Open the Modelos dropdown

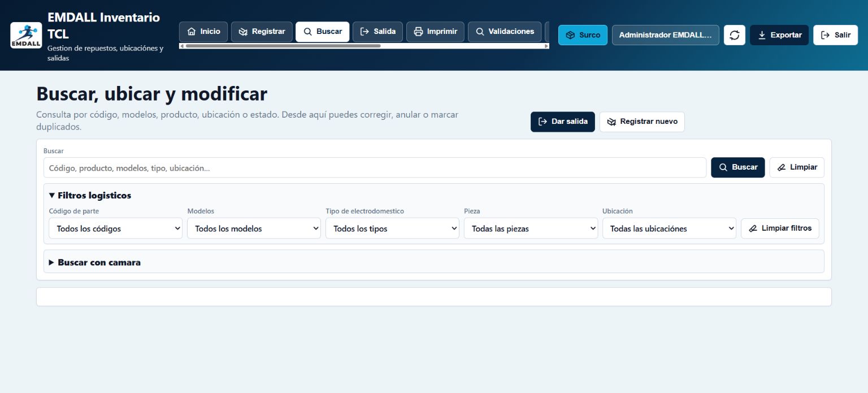(254, 228)
